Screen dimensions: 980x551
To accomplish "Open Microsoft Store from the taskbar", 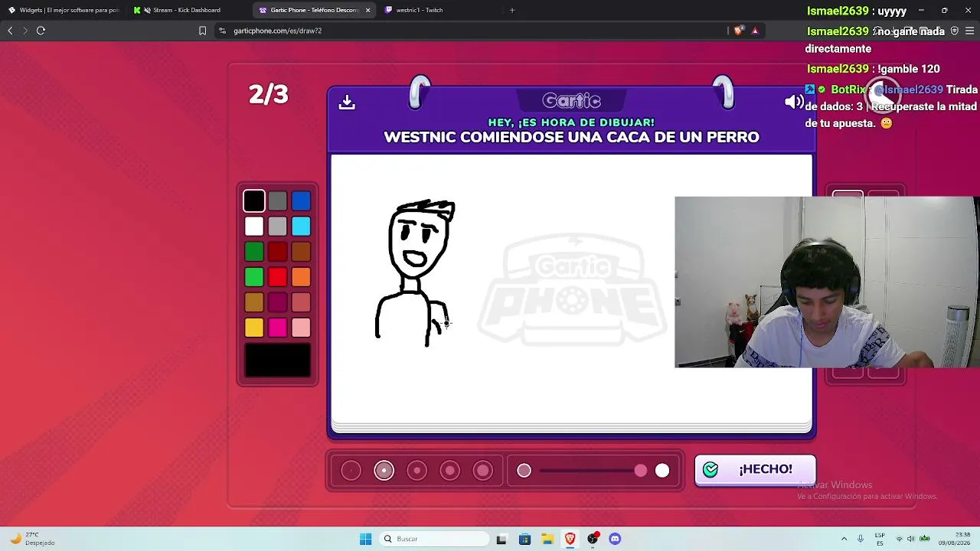I will click(x=524, y=539).
